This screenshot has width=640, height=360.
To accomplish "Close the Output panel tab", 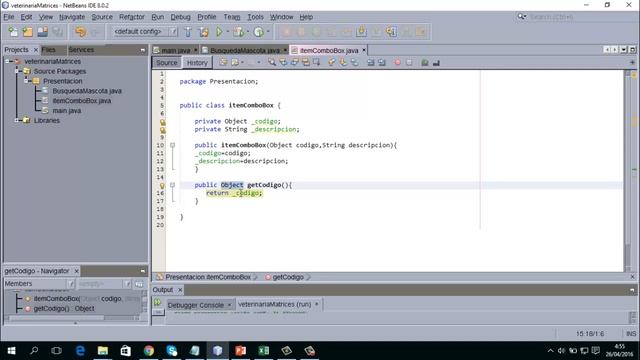I will [180, 290].
